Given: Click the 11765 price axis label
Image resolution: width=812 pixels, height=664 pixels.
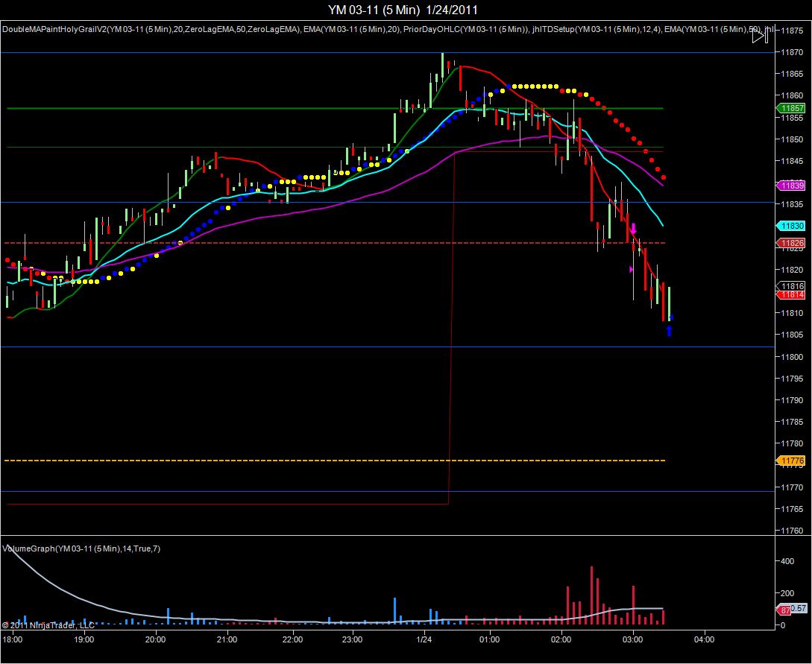Looking at the screenshot, I should [x=792, y=509].
